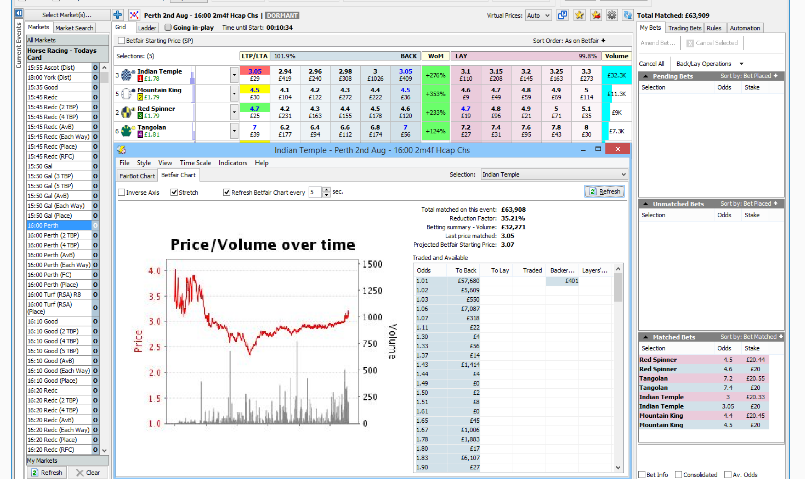Open the File menu in chart window
The height and width of the screenshot is (479, 805).
click(x=124, y=163)
